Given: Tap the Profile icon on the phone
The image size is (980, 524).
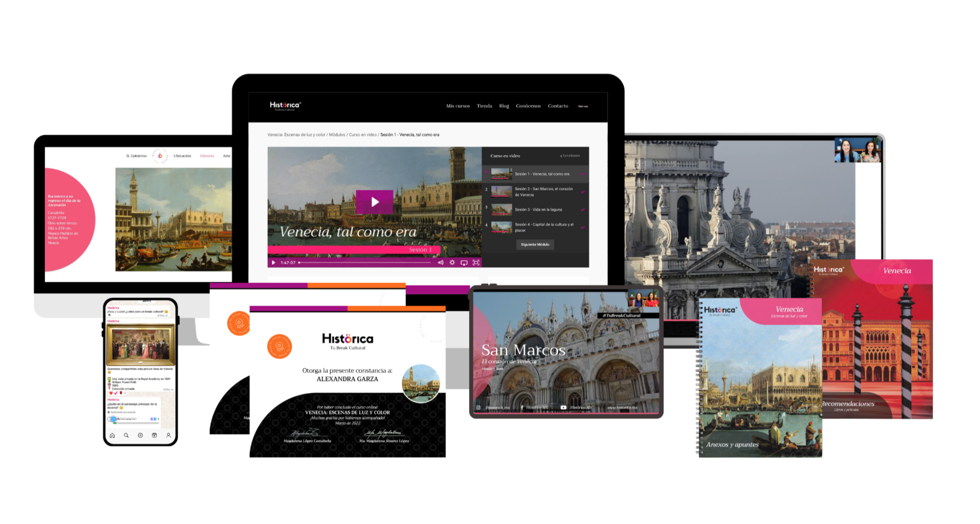Looking at the screenshot, I should tap(168, 436).
